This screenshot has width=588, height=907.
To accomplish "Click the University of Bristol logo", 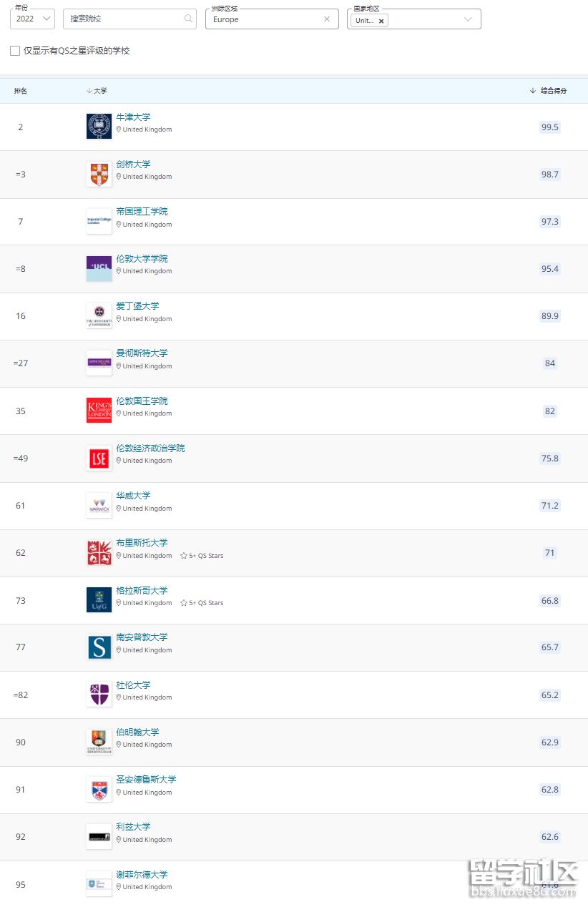I will point(99,552).
